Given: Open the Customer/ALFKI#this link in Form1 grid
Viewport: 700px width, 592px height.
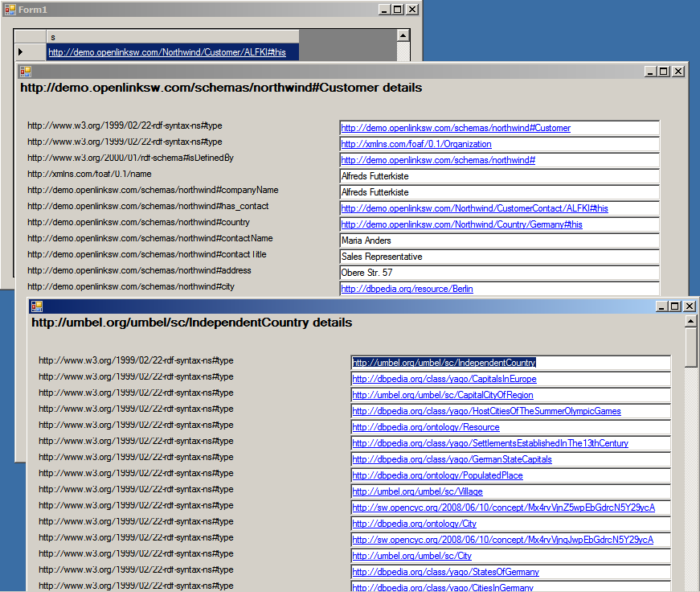Looking at the screenshot, I should tap(166, 51).
